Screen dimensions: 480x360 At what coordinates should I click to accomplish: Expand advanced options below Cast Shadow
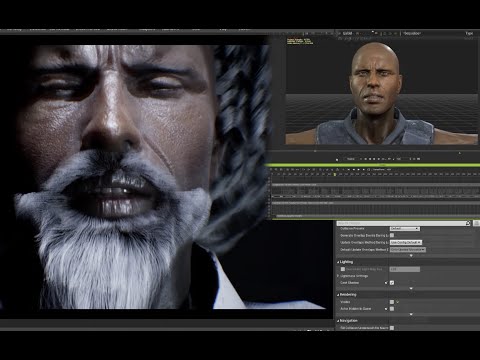(x=411, y=288)
